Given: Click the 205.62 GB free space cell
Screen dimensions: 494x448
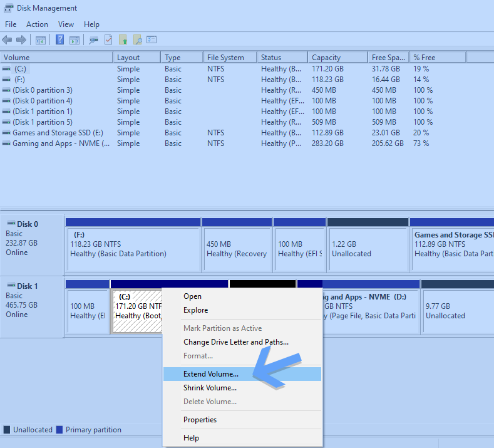Looking at the screenshot, I should click(x=388, y=143).
